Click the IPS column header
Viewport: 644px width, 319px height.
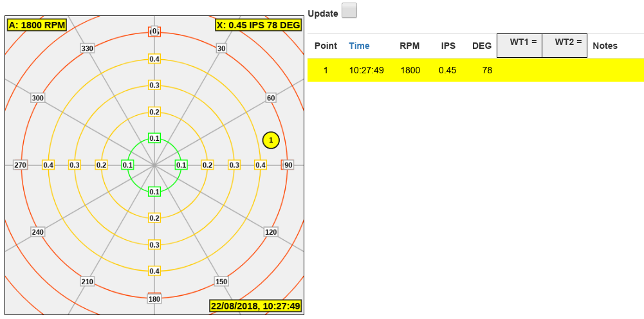point(448,46)
